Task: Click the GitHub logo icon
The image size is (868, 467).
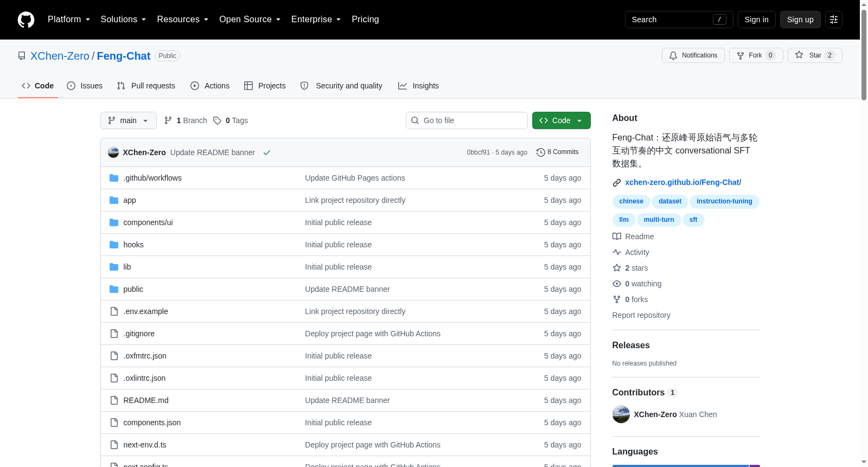Action: (x=26, y=20)
